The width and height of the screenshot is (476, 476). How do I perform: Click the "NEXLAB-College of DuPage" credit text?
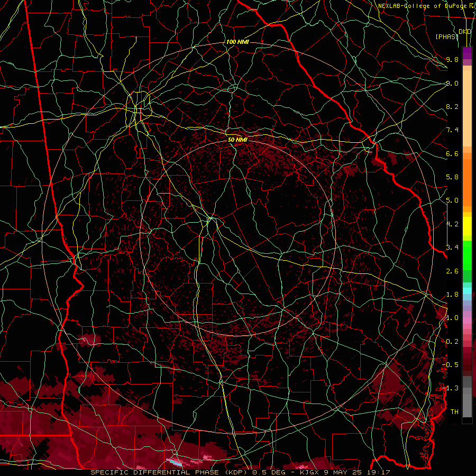tap(422, 6)
